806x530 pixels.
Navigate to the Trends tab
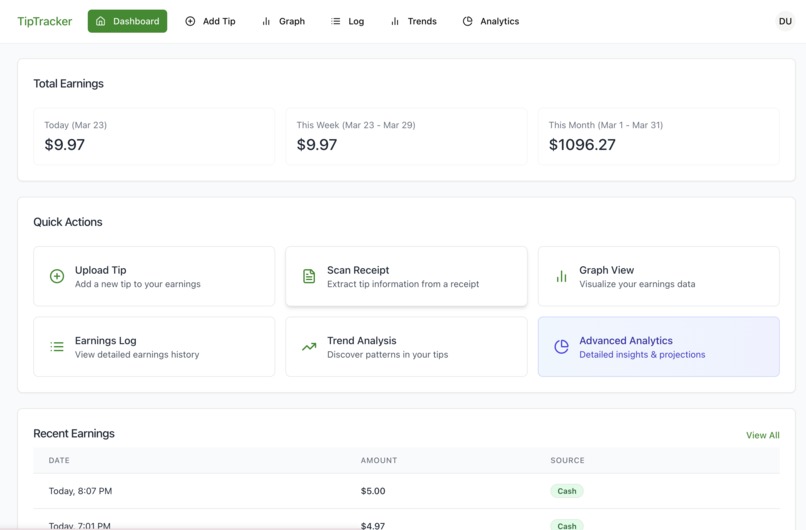[x=414, y=21]
